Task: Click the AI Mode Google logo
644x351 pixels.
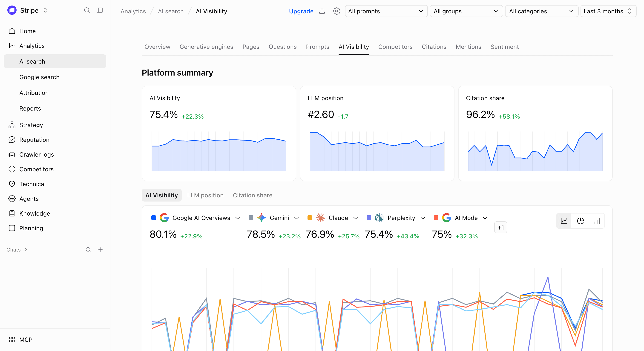Action: 446,218
